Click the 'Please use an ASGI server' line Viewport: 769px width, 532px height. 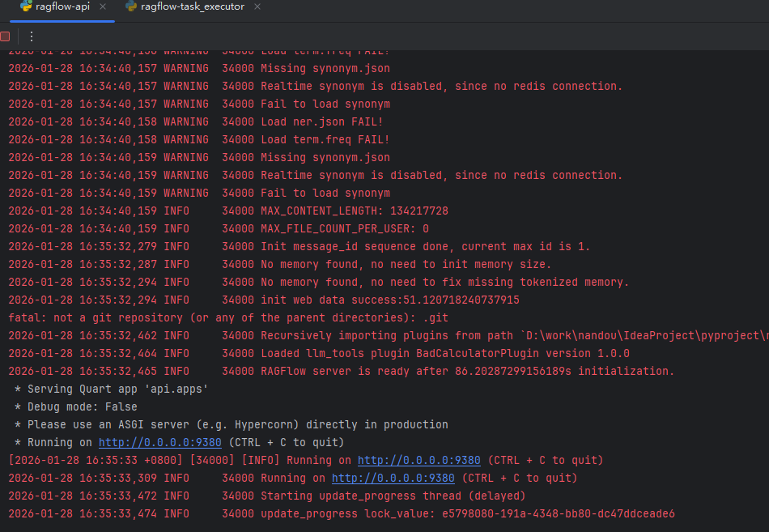pyautogui.click(x=232, y=424)
